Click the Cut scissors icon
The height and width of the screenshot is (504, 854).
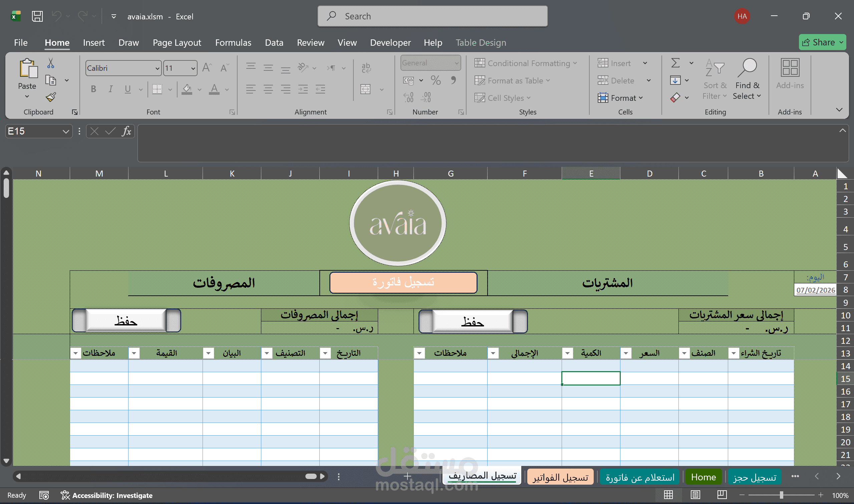click(x=51, y=63)
